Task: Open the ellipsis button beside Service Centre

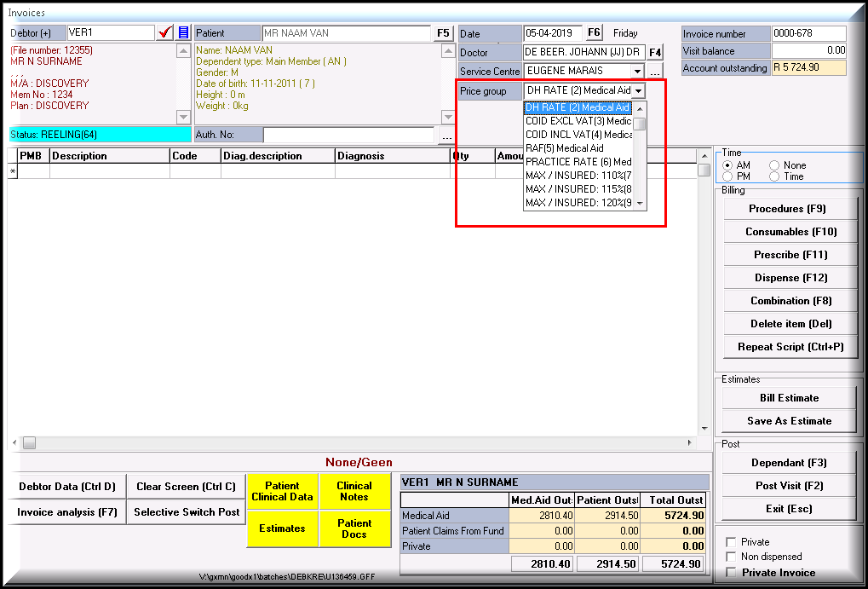Action: click(x=655, y=72)
